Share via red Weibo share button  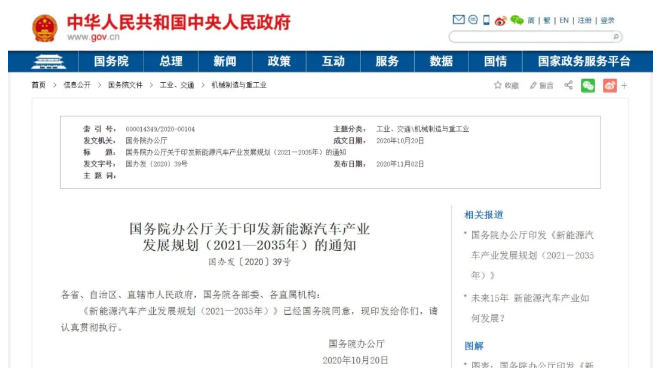click(x=610, y=85)
